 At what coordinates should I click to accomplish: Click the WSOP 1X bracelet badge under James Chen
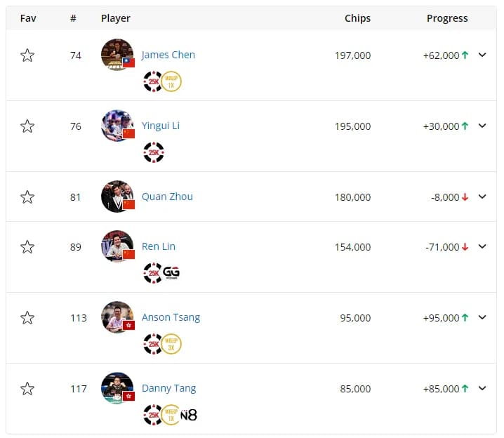(x=171, y=81)
